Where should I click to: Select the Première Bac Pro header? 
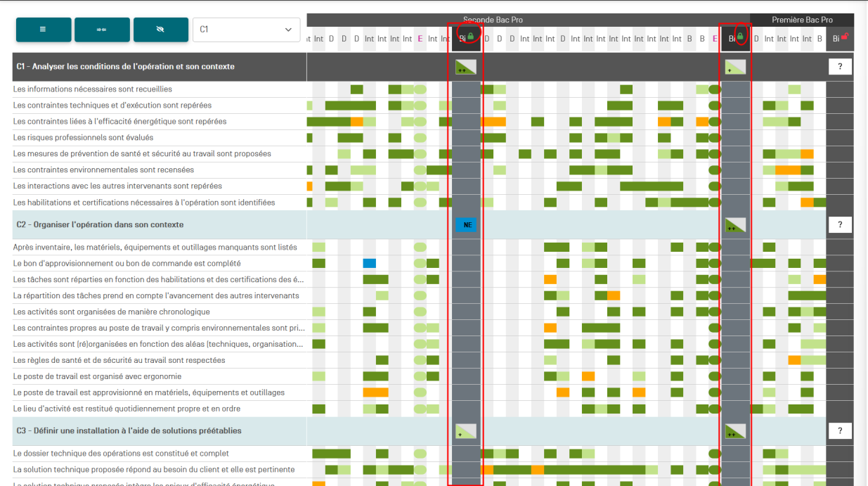pyautogui.click(x=802, y=20)
